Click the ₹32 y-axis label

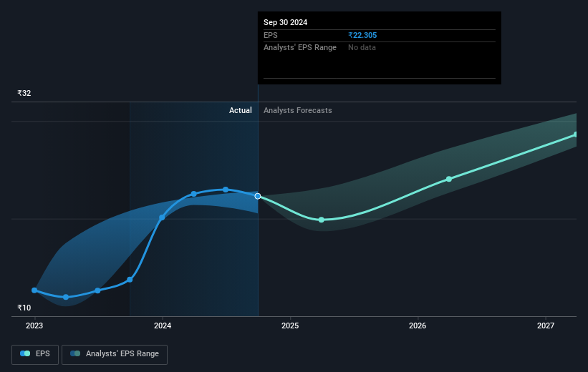(x=24, y=93)
